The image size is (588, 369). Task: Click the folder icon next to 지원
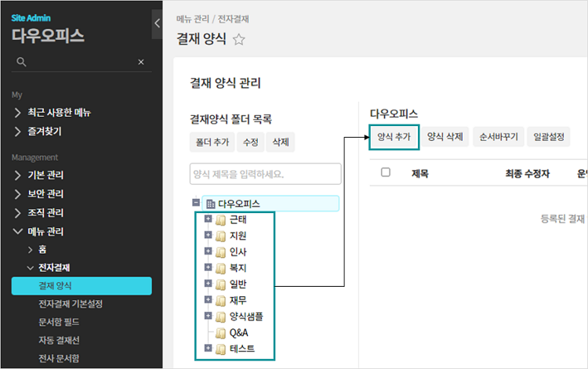(x=221, y=236)
